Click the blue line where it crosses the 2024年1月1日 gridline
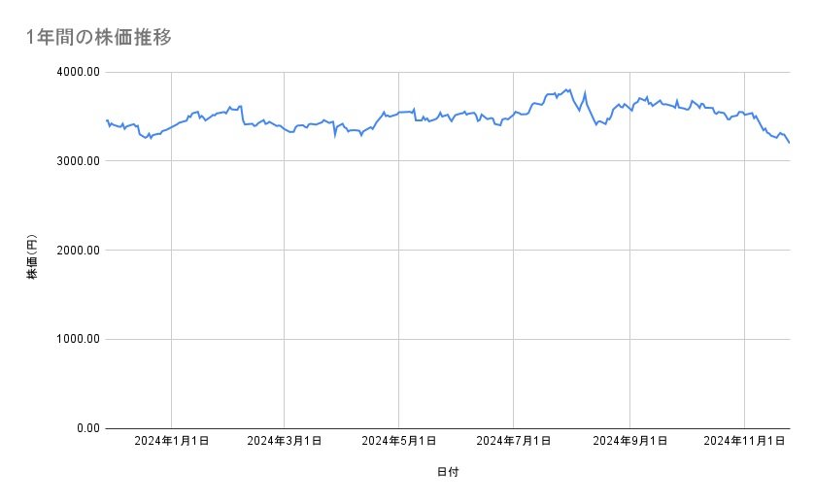The image size is (815, 504). (171, 126)
